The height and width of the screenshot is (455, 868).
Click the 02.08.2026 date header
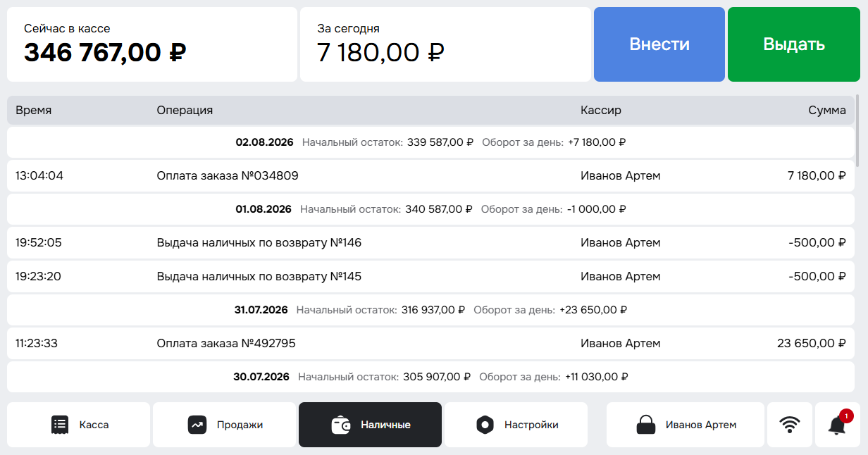point(430,142)
